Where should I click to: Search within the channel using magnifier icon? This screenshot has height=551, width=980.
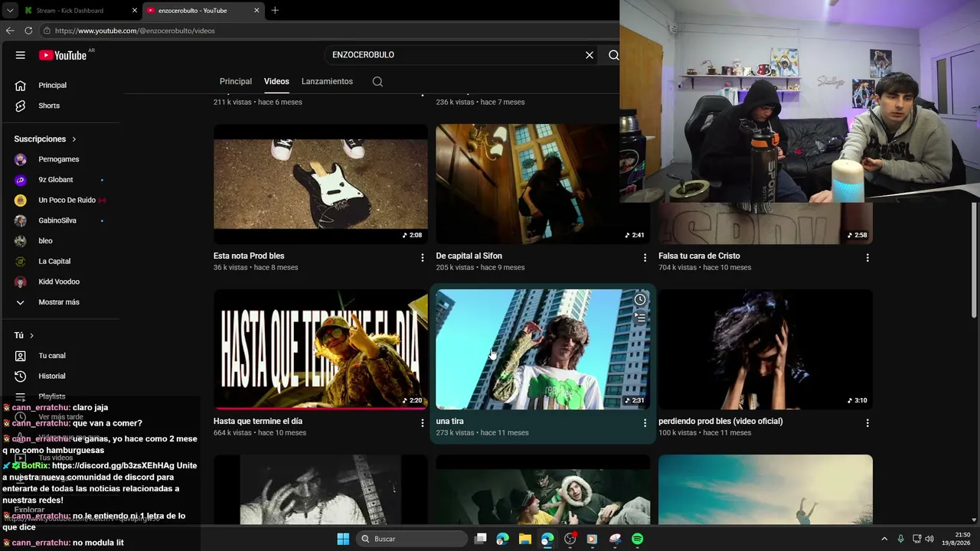pos(377,81)
